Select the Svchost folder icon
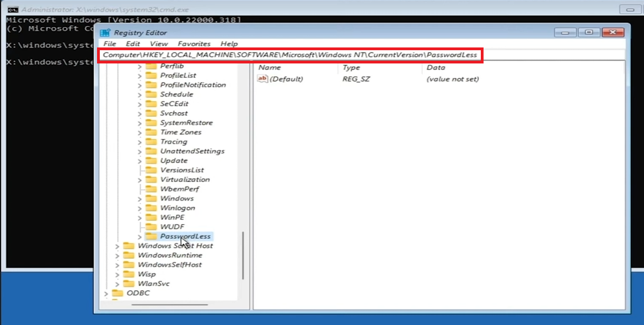Viewport: 644px width, 325px height. tap(152, 114)
